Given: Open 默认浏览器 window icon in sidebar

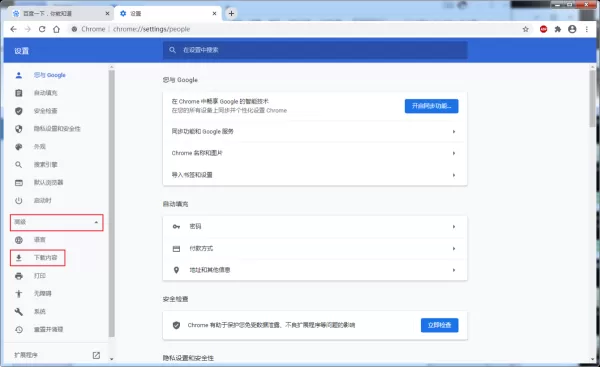Looking at the screenshot, I should [x=19, y=183].
